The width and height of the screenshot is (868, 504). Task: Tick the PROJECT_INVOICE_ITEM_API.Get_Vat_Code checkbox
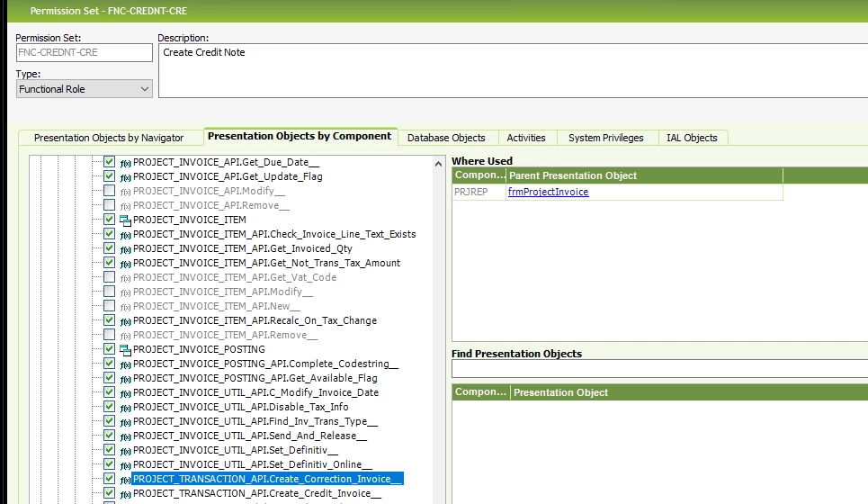[x=109, y=277]
